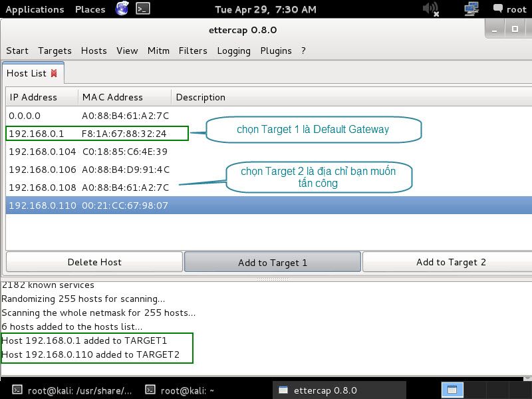The image size is (532, 399).
Task: Launch the terminal from the top panel icon
Action: 143,9
